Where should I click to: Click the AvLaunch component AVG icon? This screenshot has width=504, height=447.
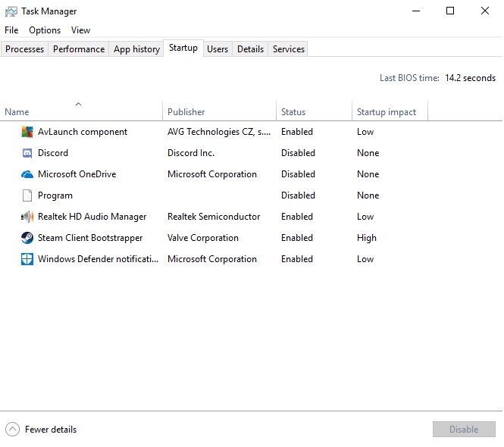27,132
